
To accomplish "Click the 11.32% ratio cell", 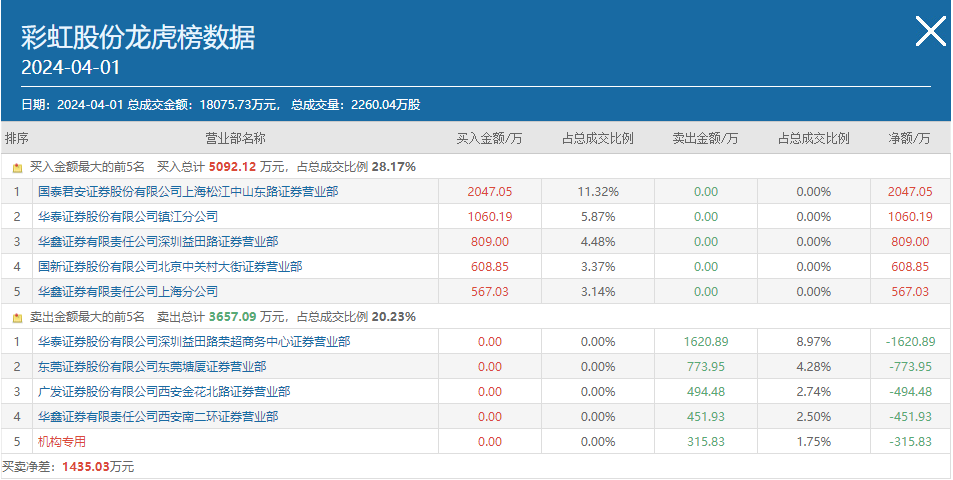I will tap(598, 191).
